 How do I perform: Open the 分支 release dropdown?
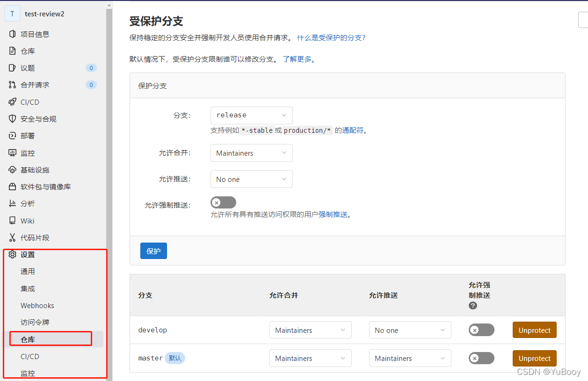click(x=252, y=115)
